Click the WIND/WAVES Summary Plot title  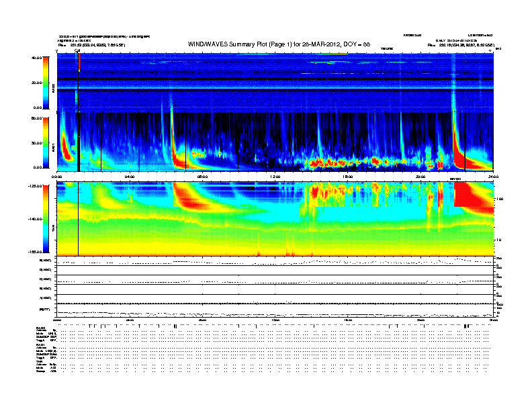[279, 44]
